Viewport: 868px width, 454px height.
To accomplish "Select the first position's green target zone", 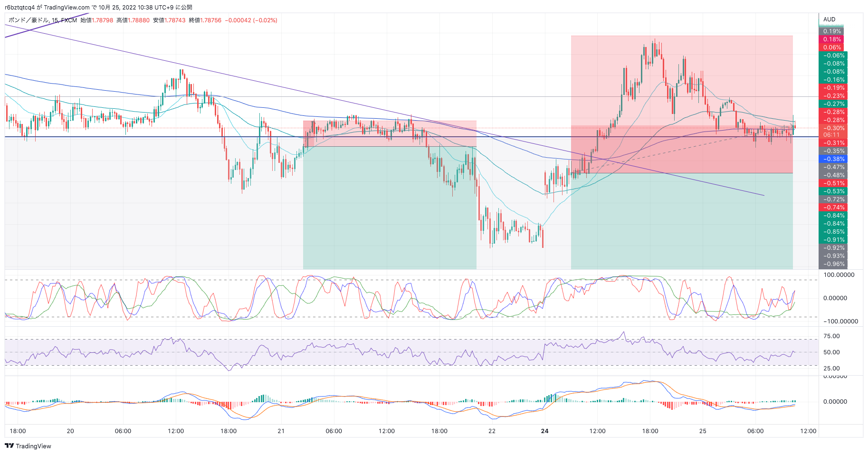I will pyautogui.click(x=390, y=208).
